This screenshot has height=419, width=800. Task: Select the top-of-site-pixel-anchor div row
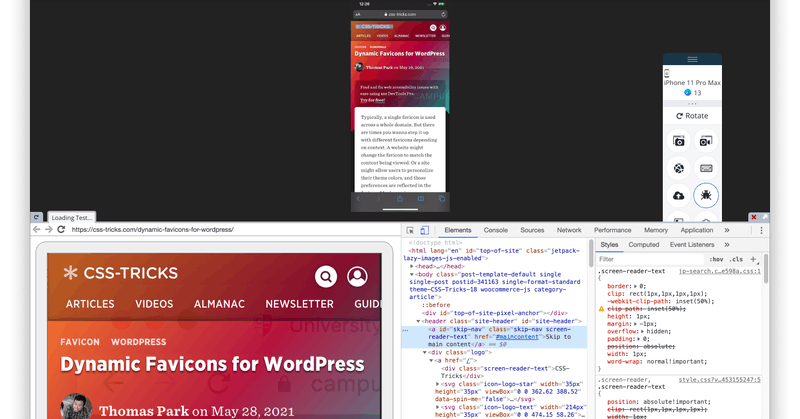[495, 313]
